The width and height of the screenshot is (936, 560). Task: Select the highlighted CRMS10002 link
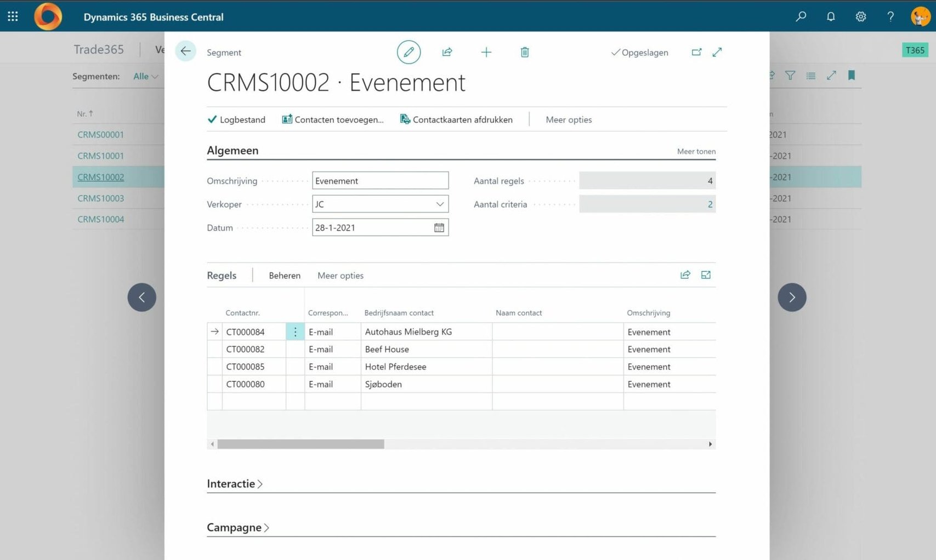(x=101, y=177)
